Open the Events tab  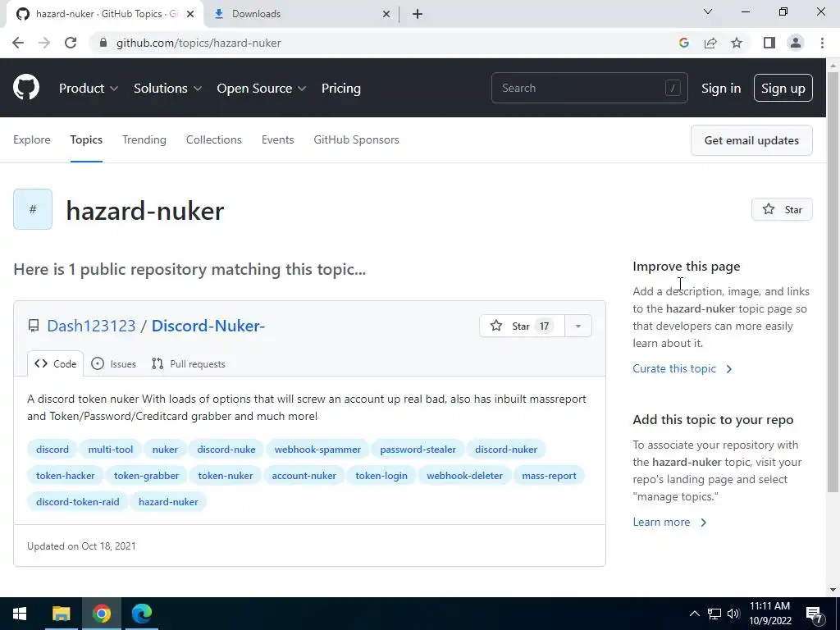[x=277, y=139]
